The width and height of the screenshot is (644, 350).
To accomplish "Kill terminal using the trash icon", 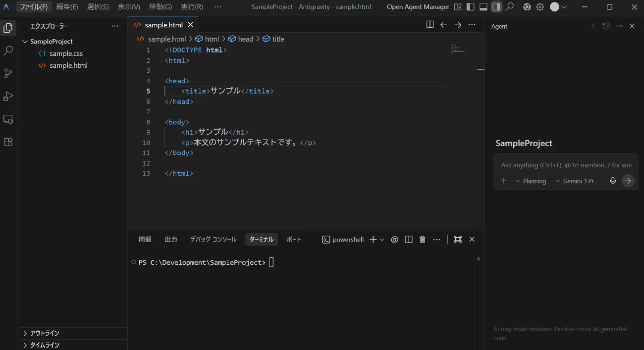I will [x=423, y=240].
